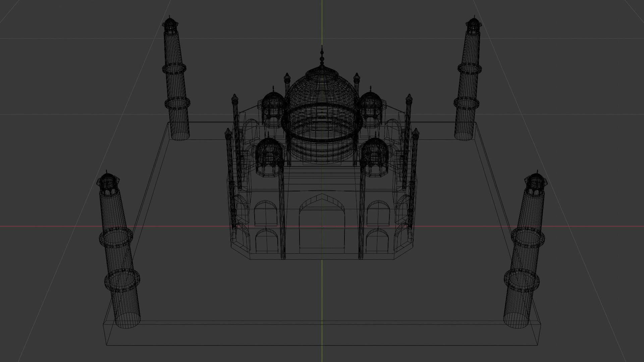Image resolution: width=644 pixels, height=362 pixels.
Task: Select upper arched window right of doorway
Action: (x=379, y=213)
